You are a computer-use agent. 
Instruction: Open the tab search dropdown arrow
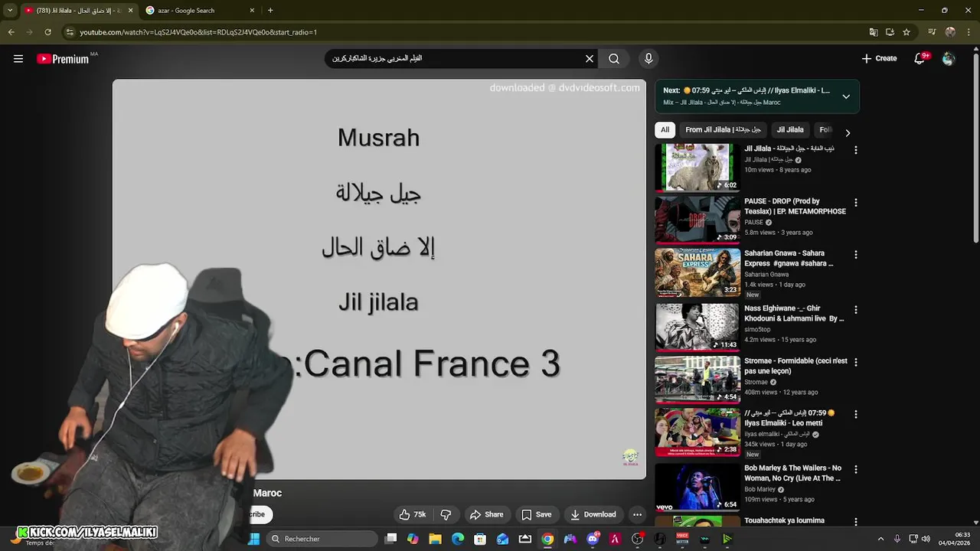point(10,10)
